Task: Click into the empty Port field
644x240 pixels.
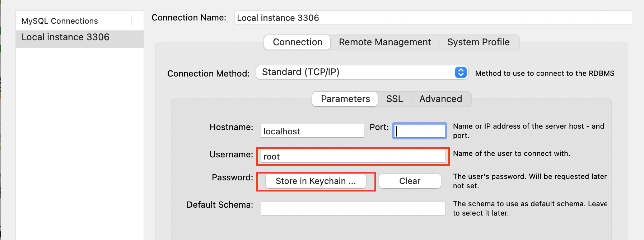Action: point(420,131)
